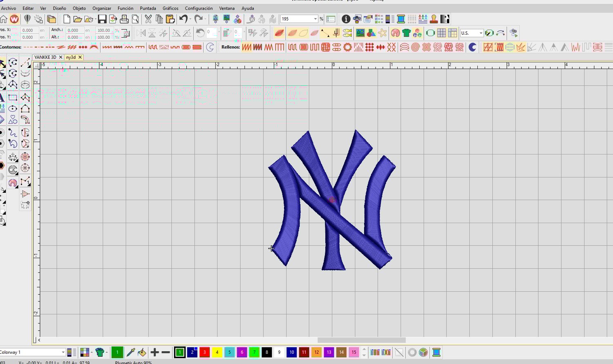Select the lettering tool A in the toolbox
The height and width of the screenshot is (364, 613).
[x=2, y=98]
